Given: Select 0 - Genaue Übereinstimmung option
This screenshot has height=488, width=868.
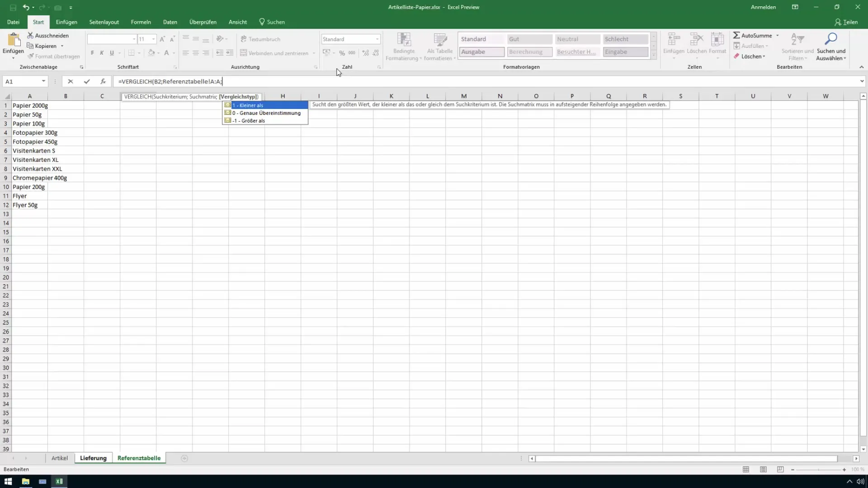Looking at the screenshot, I should tap(266, 113).
